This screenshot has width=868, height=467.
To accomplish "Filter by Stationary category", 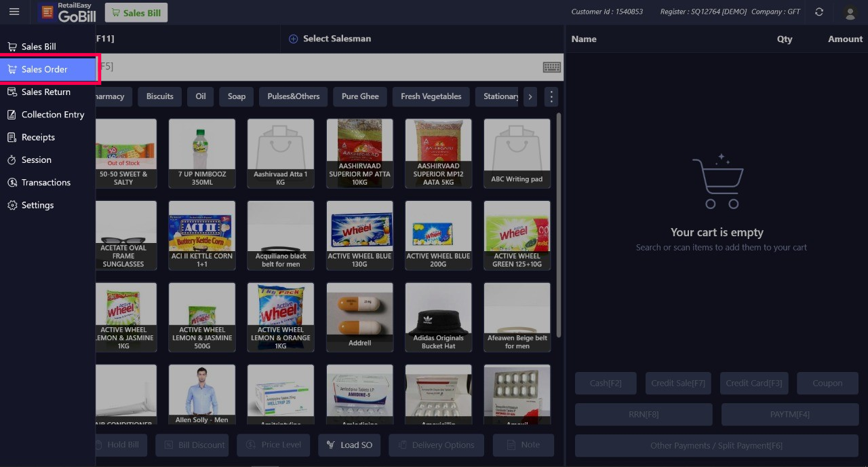I will tap(498, 96).
